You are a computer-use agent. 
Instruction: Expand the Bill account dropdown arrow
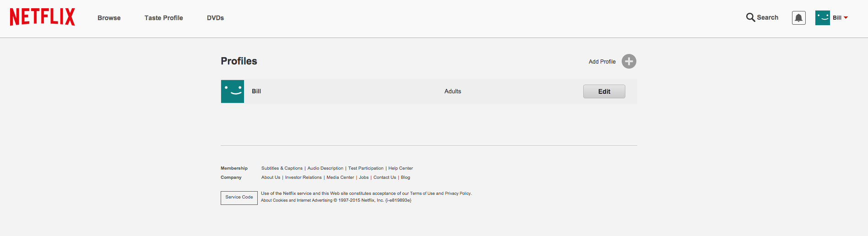point(846,18)
